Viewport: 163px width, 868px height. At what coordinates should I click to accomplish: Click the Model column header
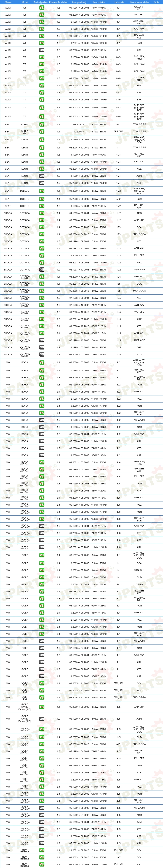pyautogui.click(x=25, y=2)
